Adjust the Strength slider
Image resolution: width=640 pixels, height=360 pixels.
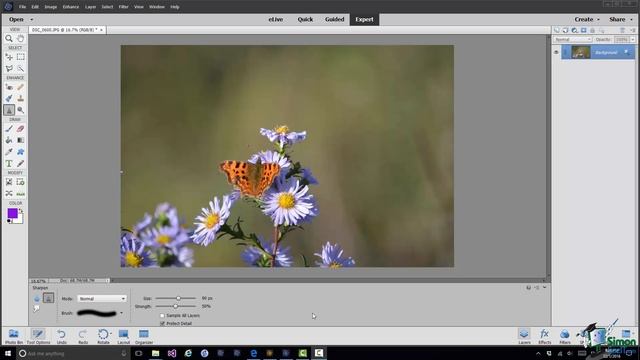click(x=176, y=306)
